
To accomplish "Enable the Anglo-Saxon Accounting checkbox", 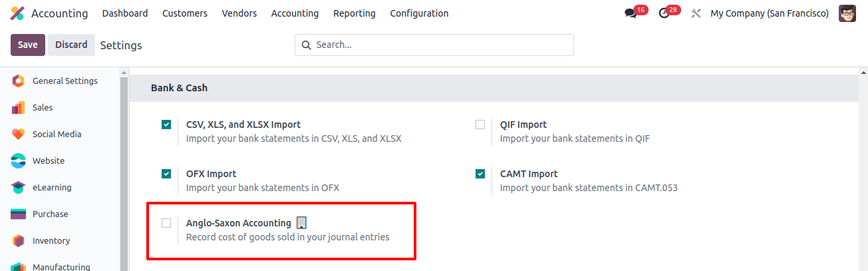I will pyautogui.click(x=166, y=223).
